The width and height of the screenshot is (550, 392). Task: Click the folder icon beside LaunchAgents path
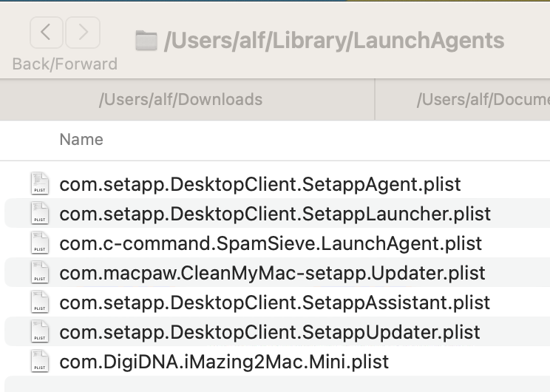point(146,41)
